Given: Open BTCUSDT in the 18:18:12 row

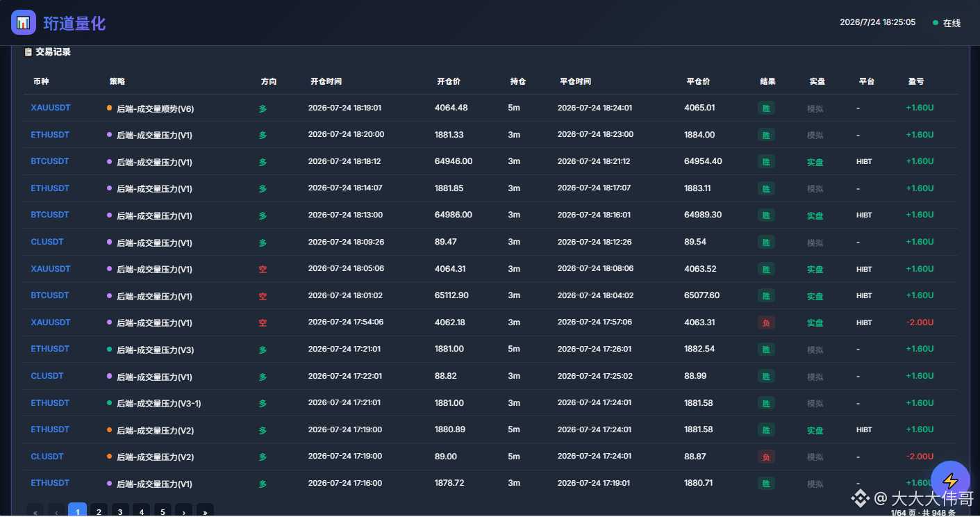Looking at the screenshot, I should [50, 161].
